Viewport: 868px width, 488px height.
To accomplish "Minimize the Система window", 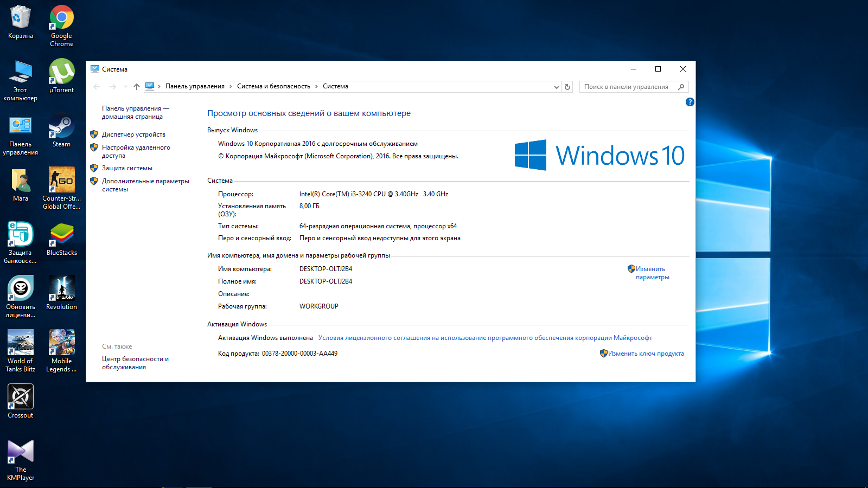I will pos(633,69).
